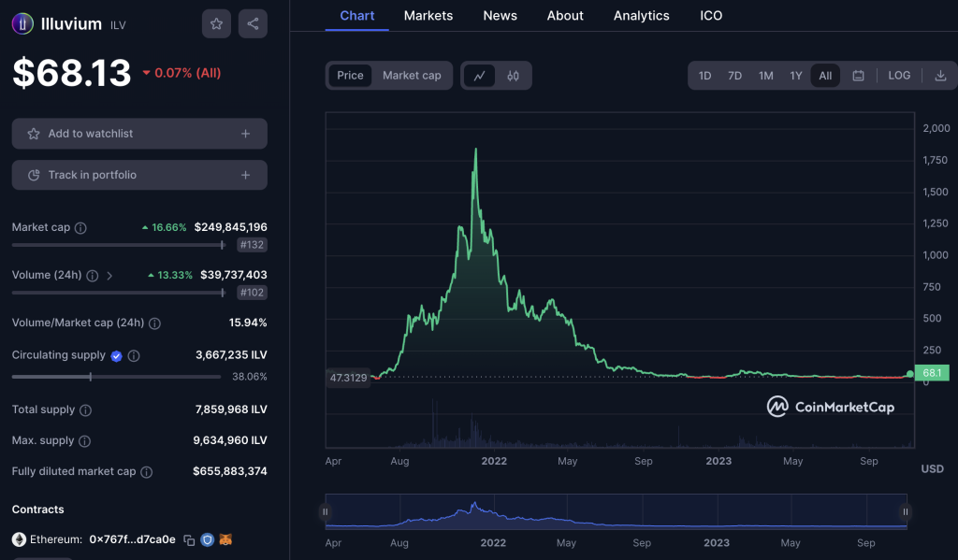The image size is (958, 560).
Task: Click the 9,634,960 ILV max supply value
Action: (230, 440)
